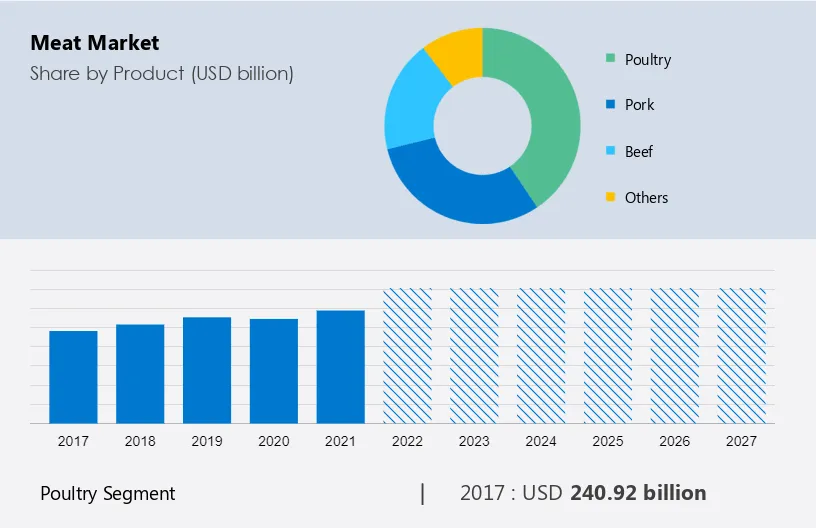Image resolution: width=816 pixels, height=528 pixels.
Task: Click the 2018 solid bar
Action: 140,374
